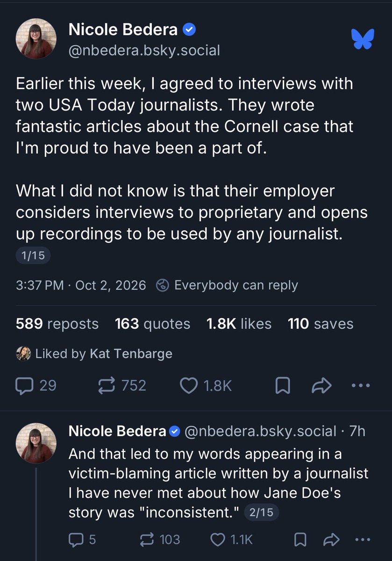
Task: Open the 1.8K likes list
Action: (239, 324)
